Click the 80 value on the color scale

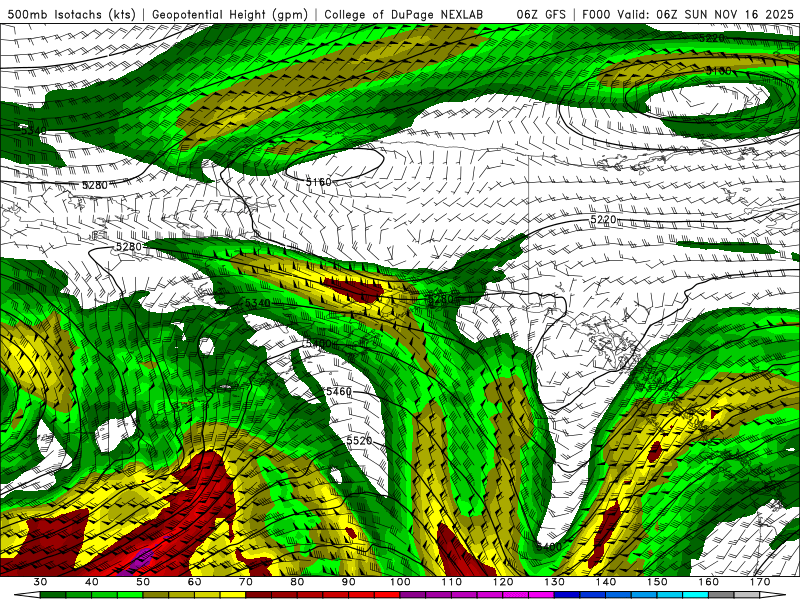[x=297, y=582]
